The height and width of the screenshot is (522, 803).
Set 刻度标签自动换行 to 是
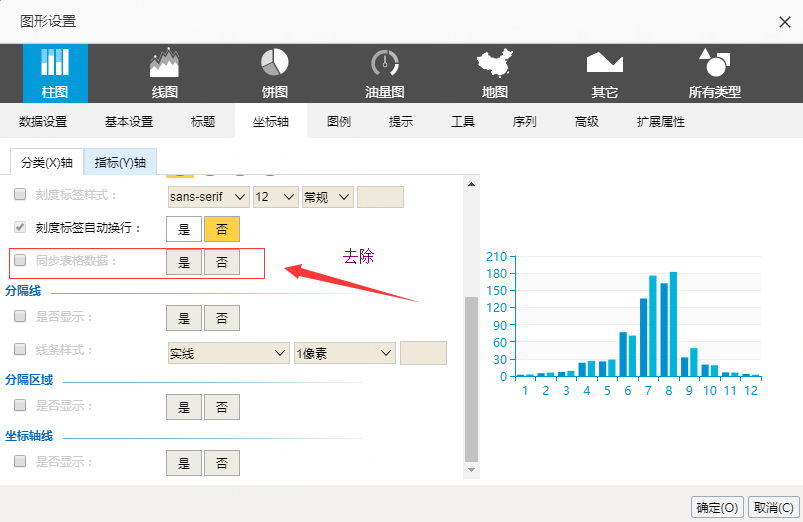(184, 228)
